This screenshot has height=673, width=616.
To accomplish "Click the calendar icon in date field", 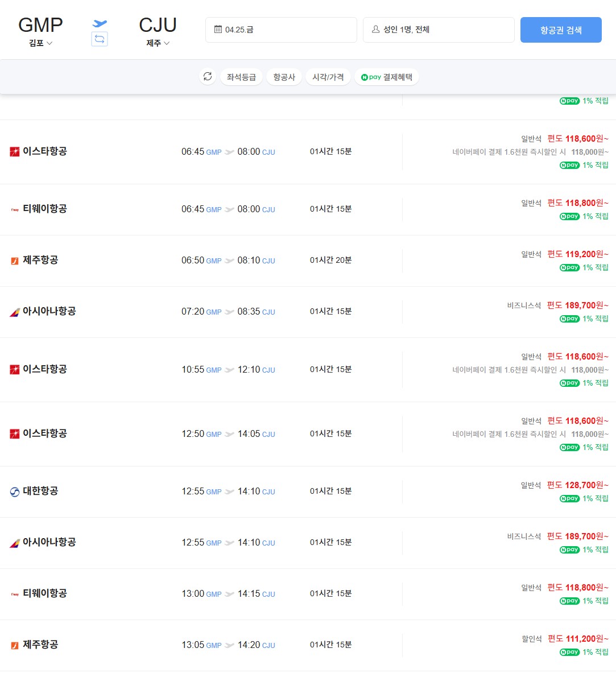I will pos(218,29).
